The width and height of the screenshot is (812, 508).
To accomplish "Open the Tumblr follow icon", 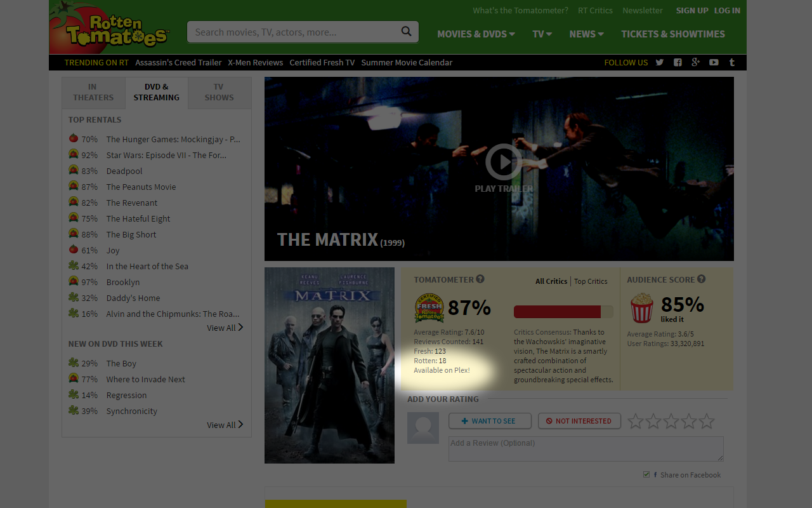I will 731,62.
